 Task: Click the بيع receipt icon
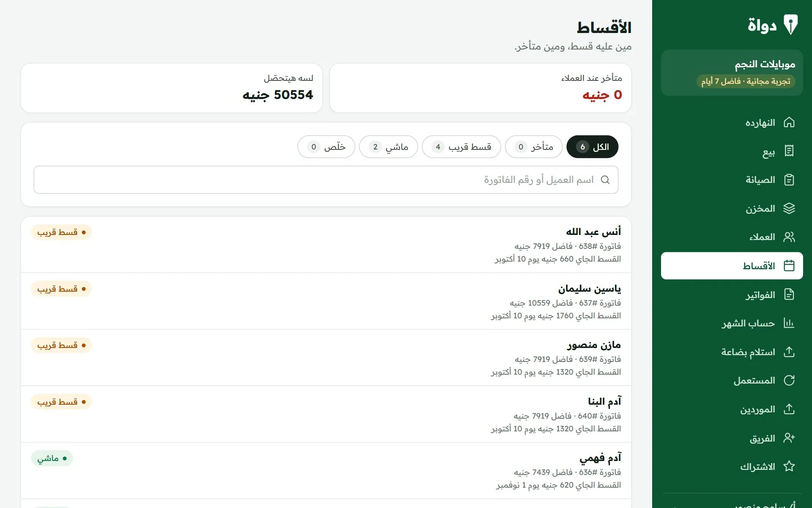coord(789,151)
